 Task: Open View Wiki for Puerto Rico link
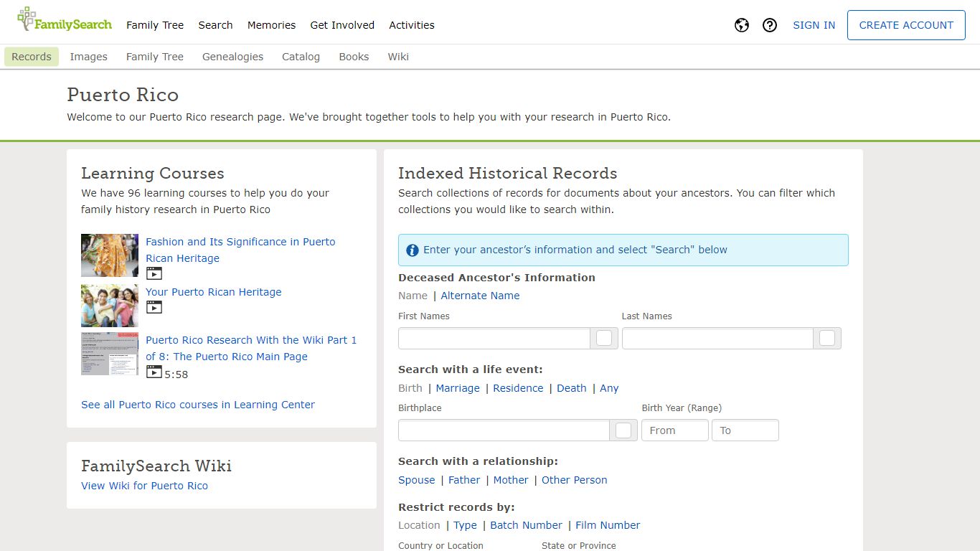coord(144,486)
